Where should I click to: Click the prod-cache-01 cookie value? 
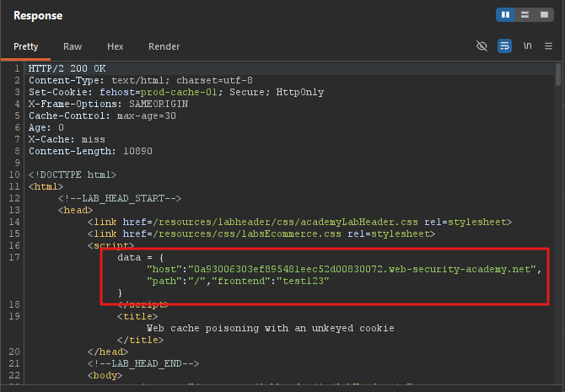(179, 92)
